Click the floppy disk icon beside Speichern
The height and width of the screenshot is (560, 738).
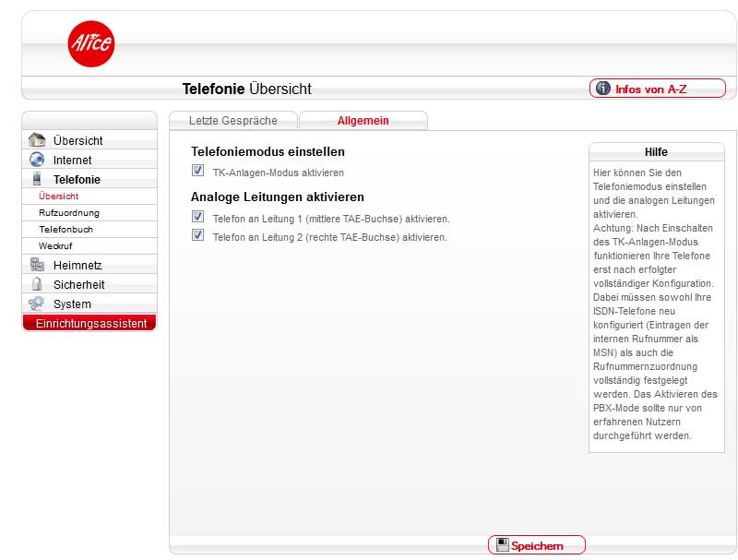502,545
